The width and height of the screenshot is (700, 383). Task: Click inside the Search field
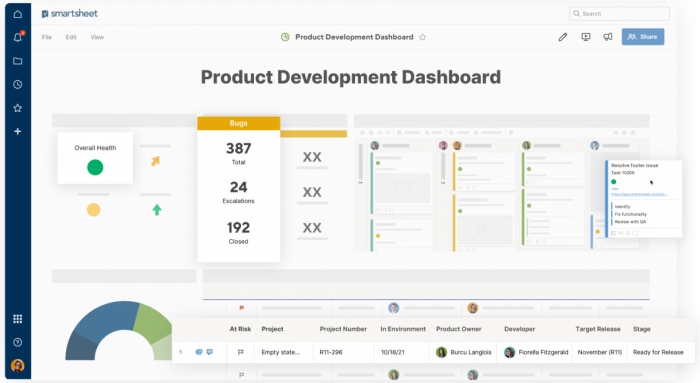619,13
